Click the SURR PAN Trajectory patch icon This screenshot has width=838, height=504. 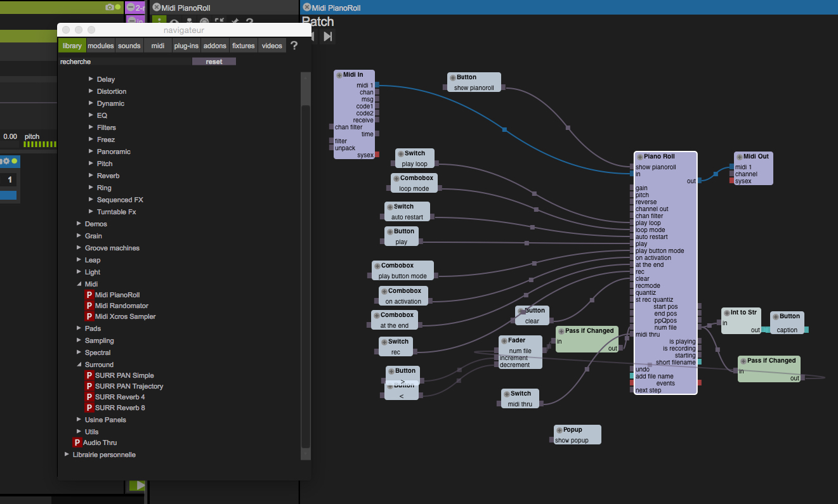89,387
